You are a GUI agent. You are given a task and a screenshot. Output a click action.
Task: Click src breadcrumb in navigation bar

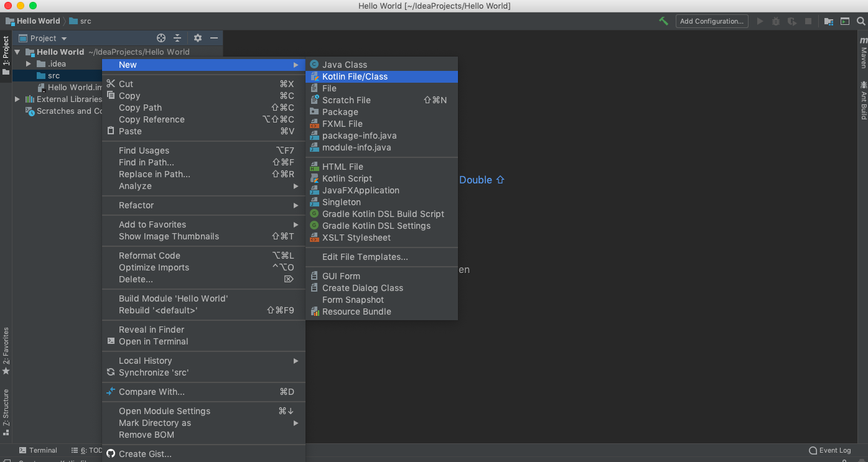click(x=80, y=21)
